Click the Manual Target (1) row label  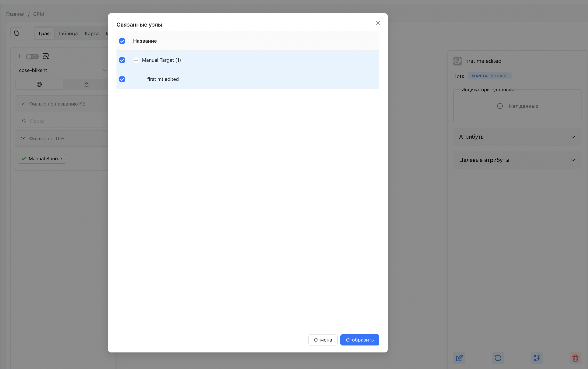tap(161, 60)
